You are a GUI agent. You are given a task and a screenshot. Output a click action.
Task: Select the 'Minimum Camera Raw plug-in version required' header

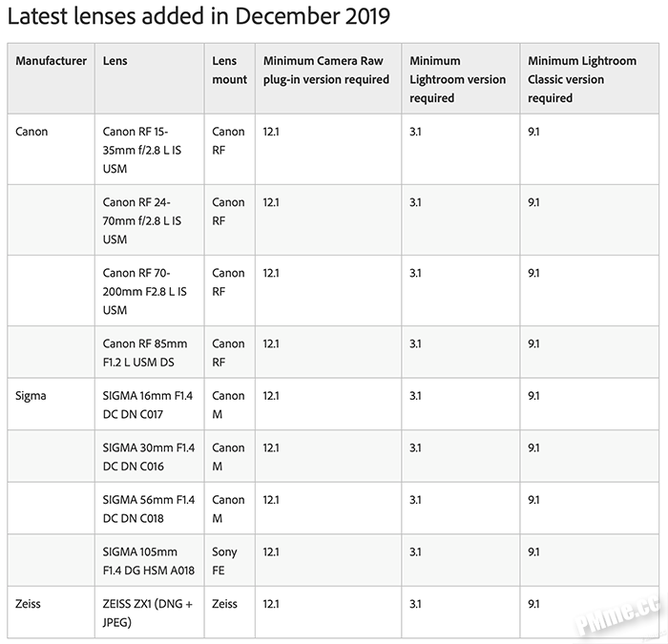326,71
